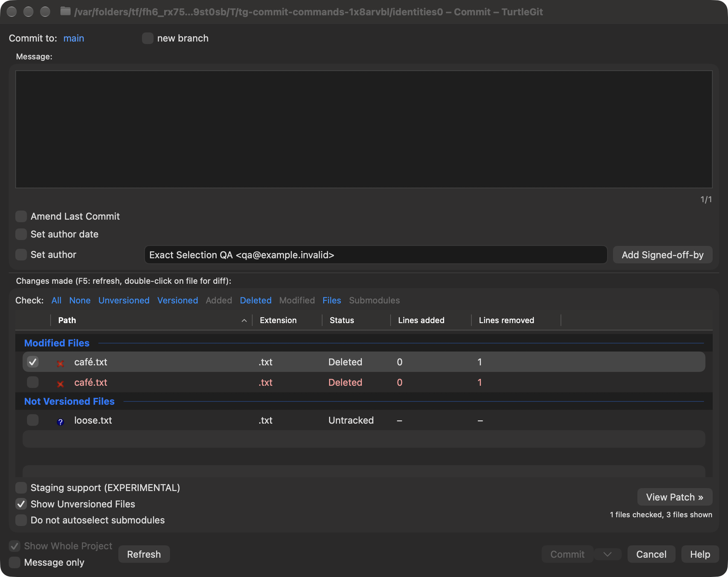Screen dimensions: 728x577
Task: Check All files link
Action: 56,301
